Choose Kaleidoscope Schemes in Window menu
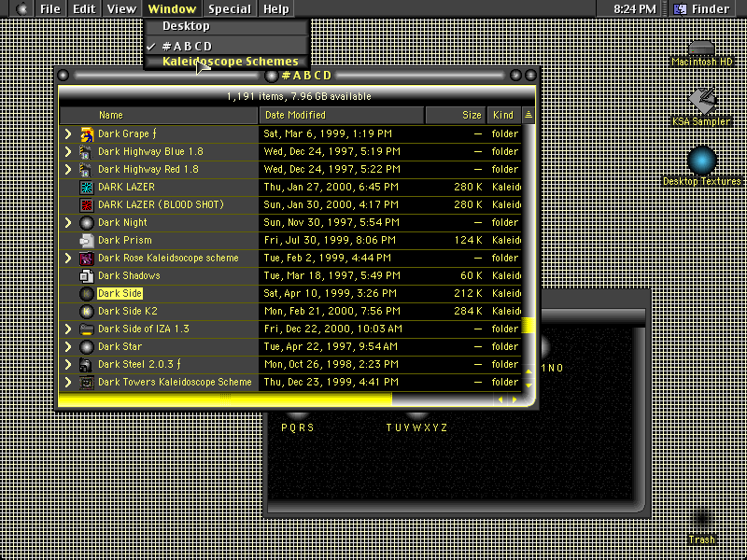The image size is (747, 560). (228, 62)
